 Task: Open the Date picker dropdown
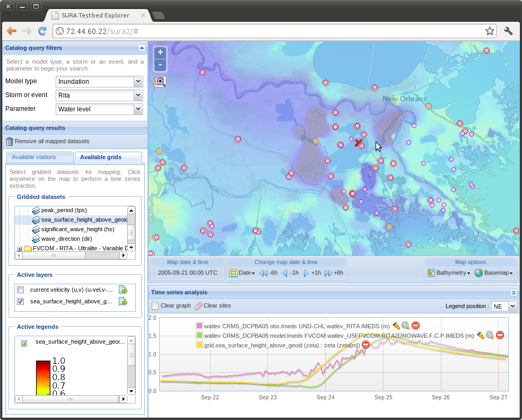point(242,273)
